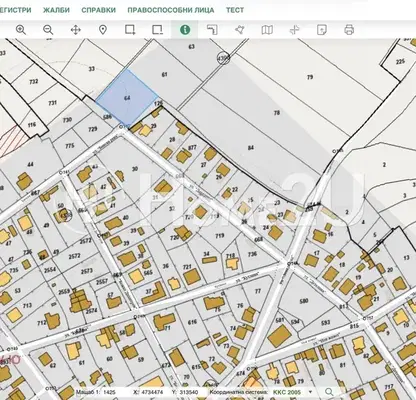Click parcel number 2573 on map
This screenshot has height=400, width=416.
(87, 271)
